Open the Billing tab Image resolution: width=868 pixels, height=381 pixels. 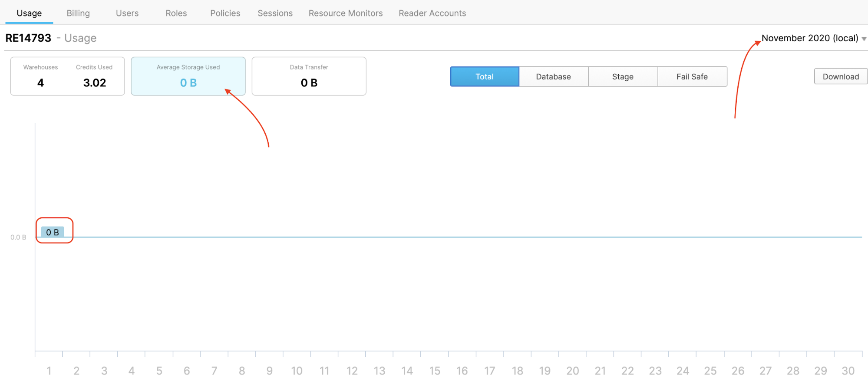[x=78, y=13]
